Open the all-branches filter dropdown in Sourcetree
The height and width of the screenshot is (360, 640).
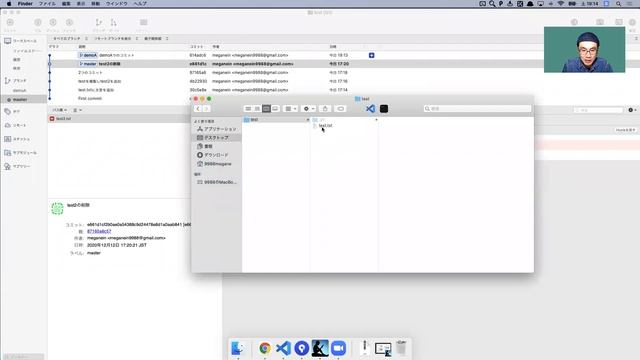pos(70,38)
